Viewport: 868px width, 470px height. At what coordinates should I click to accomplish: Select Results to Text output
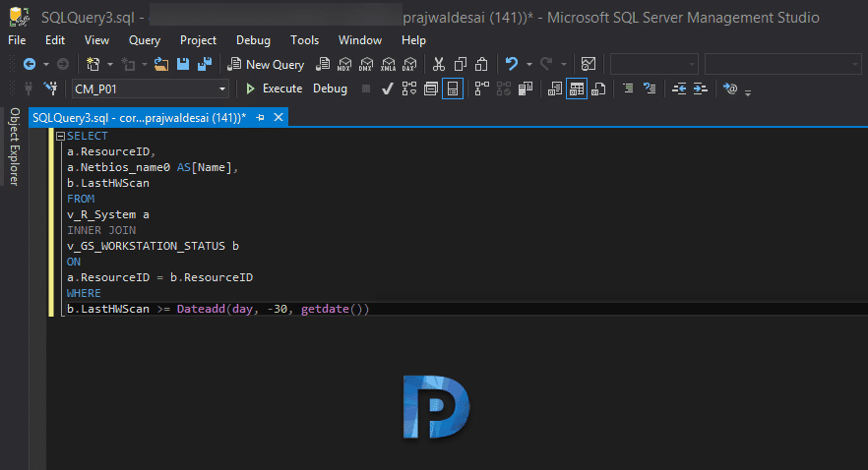tap(555, 88)
